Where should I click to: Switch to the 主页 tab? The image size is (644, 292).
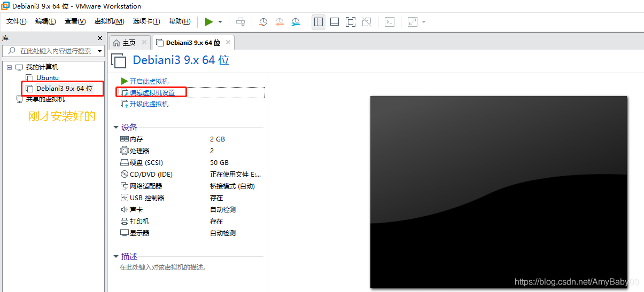tap(129, 43)
